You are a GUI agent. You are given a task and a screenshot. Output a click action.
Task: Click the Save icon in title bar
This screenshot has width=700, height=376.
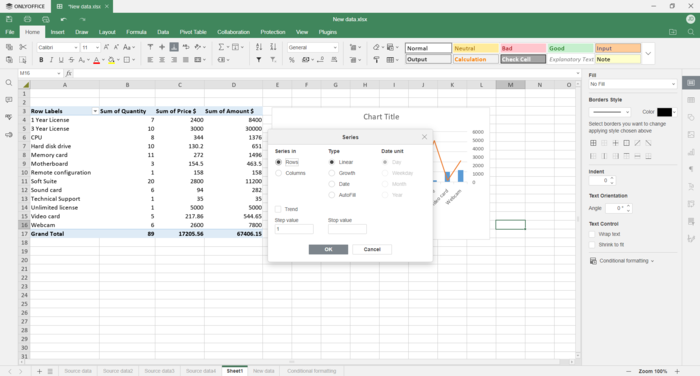(9, 19)
